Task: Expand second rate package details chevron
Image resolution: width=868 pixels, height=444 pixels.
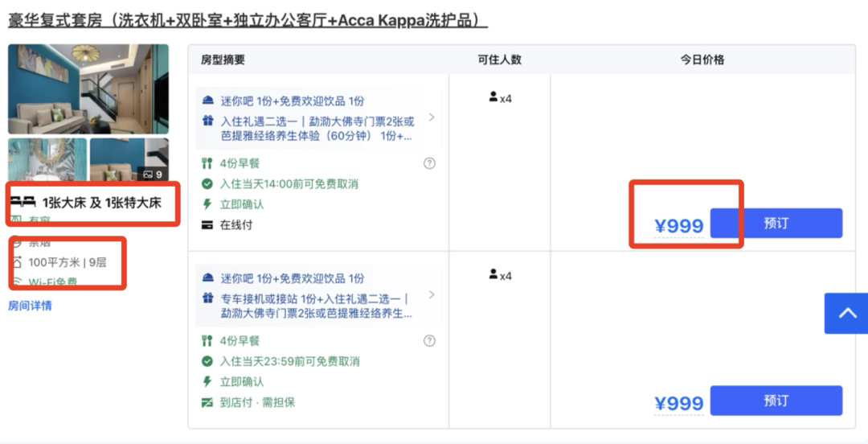Action: (432, 295)
